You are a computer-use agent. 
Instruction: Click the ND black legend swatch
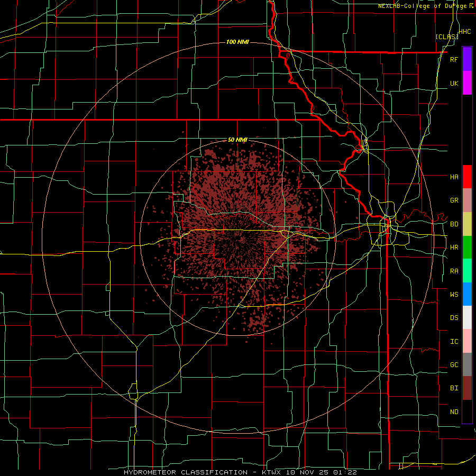point(467,411)
